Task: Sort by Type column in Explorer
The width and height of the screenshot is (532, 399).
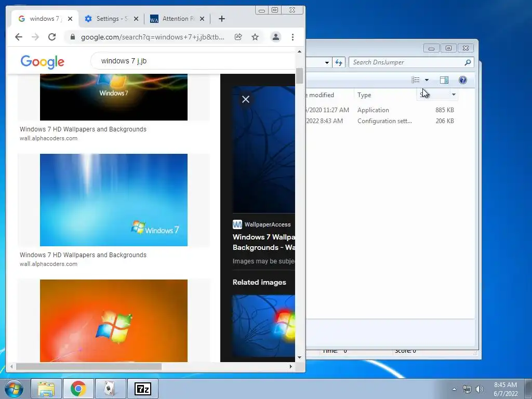Action: (x=385, y=95)
